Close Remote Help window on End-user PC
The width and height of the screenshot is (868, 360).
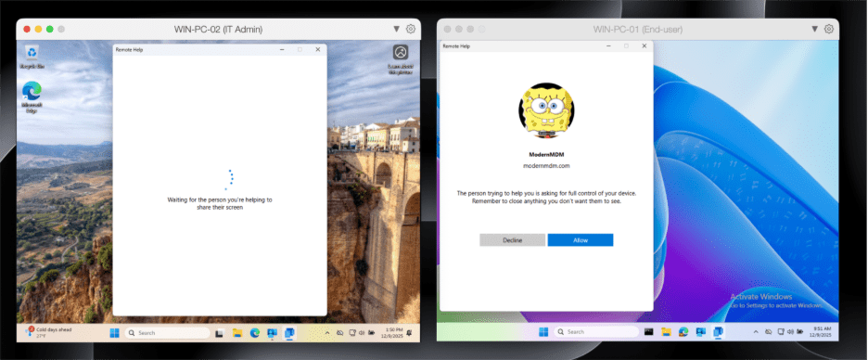pos(645,46)
